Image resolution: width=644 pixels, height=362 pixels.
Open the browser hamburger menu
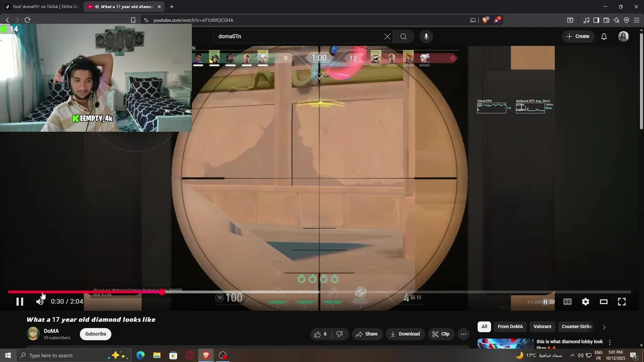click(636, 20)
